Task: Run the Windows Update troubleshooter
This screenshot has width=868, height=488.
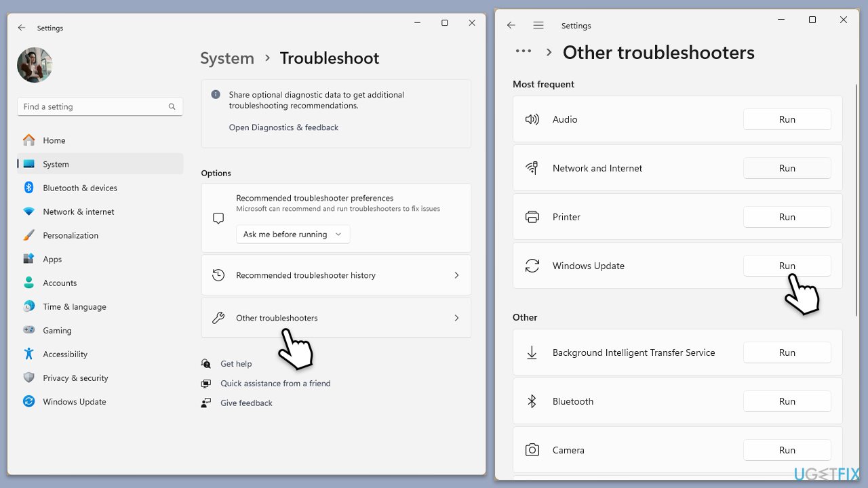Action: click(787, 266)
